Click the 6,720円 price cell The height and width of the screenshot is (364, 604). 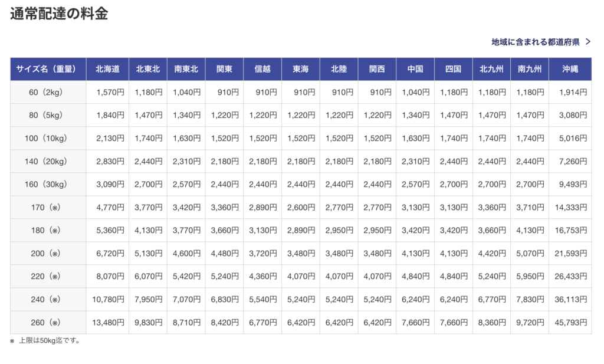pos(107,253)
